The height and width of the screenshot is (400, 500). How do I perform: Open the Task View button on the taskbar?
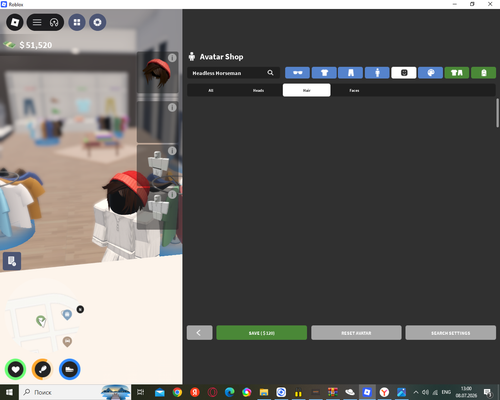click(x=141, y=392)
